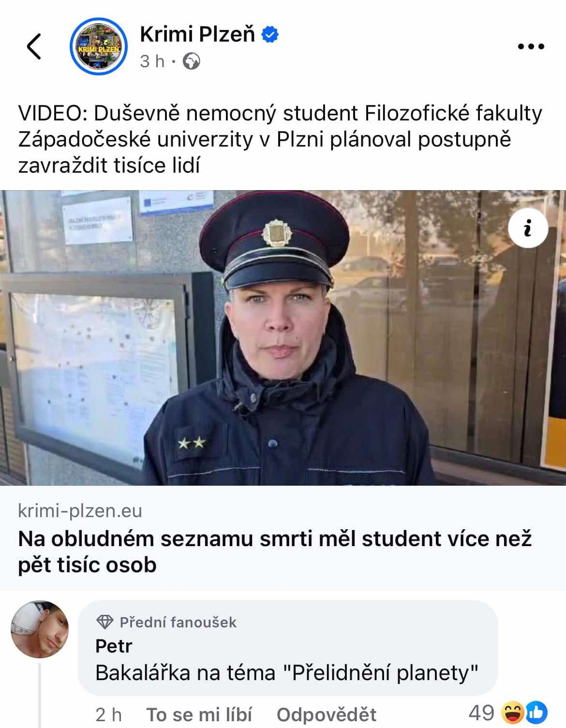This screenshot has width=566, height=728.
Task: Go back using the left arrow
Action: (34, 46)
